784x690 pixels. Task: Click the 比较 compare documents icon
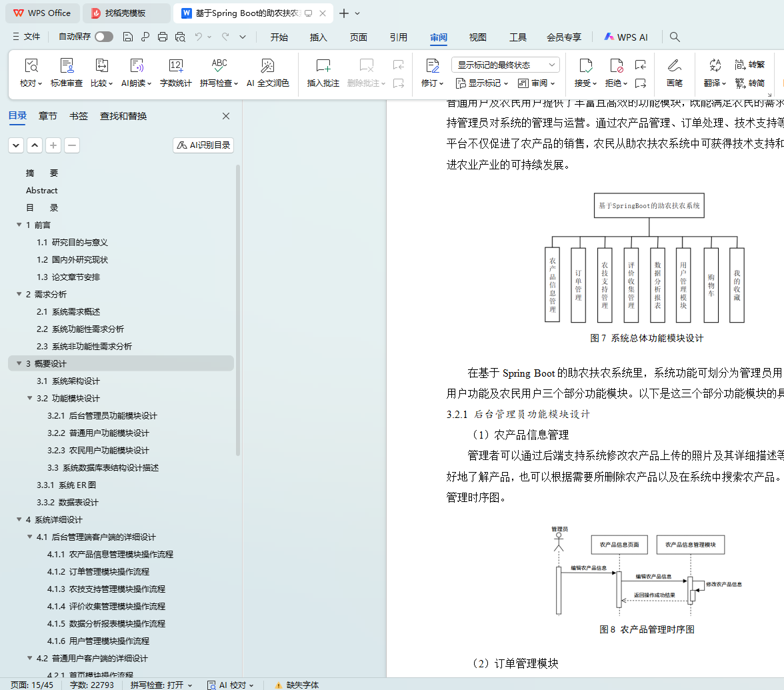point(101,66)
